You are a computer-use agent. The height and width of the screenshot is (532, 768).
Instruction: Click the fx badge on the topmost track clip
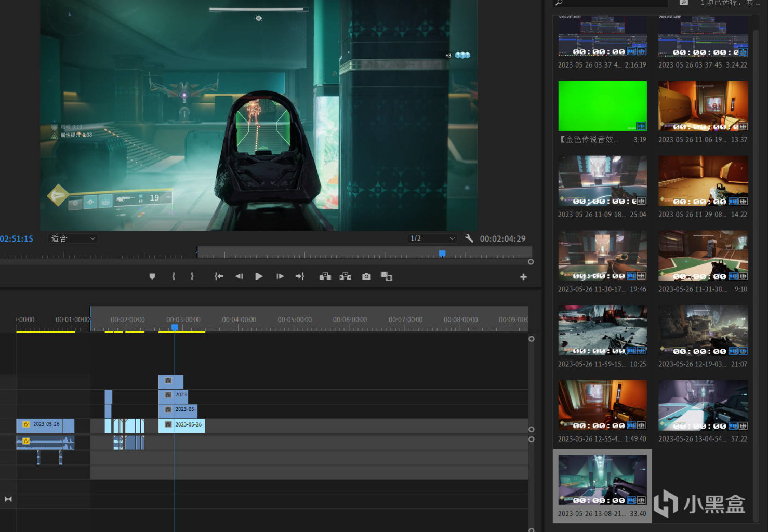pyautogui.click(x=168, y=380)
